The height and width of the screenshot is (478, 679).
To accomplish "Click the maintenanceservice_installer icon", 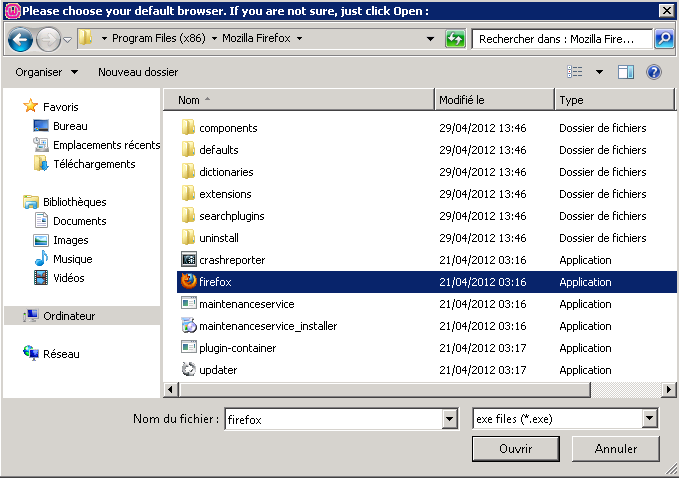I will pos(188,326).
